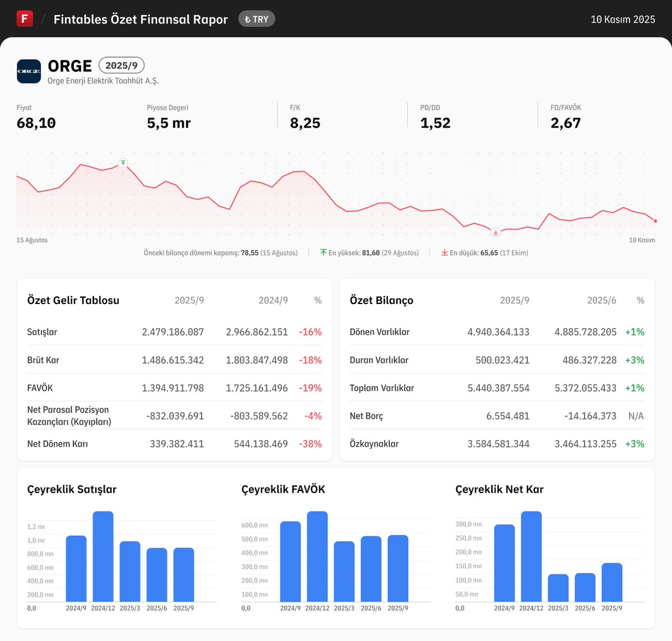Screen dimensions: 672x641
Task: Select the slash separator icon in header
Action: coord(42,18)
